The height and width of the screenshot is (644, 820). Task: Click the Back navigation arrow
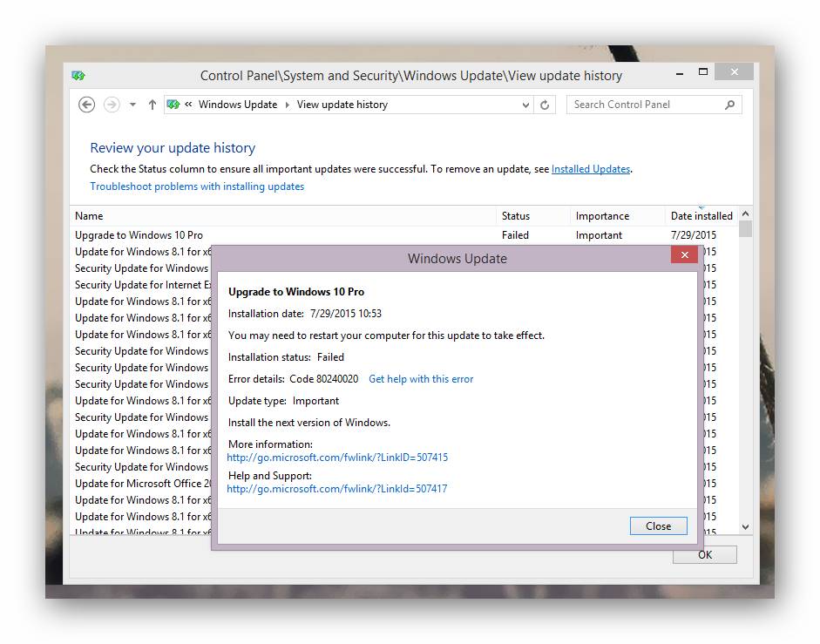(86, 105)
